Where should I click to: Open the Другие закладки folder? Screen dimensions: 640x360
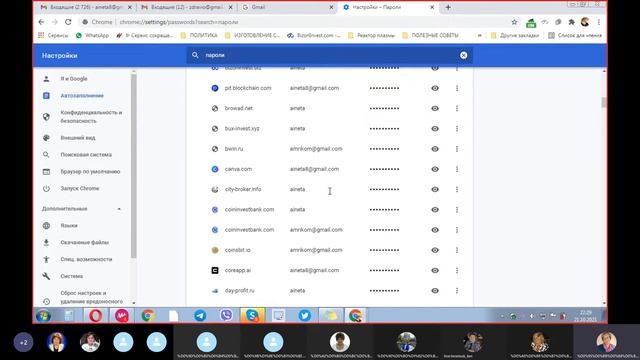pyautogui.click(x=515, y=36)
